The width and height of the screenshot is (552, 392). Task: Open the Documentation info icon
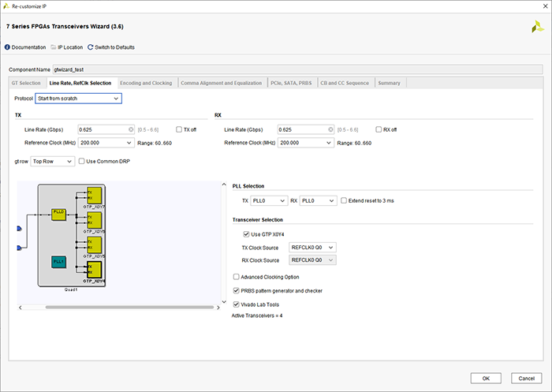coord(7,47)
